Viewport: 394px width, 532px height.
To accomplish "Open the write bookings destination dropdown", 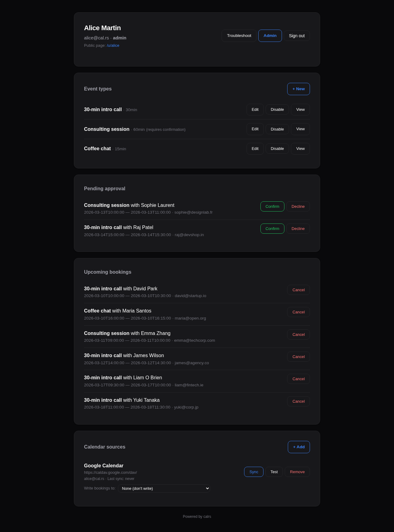I will [x=164, y=488].
